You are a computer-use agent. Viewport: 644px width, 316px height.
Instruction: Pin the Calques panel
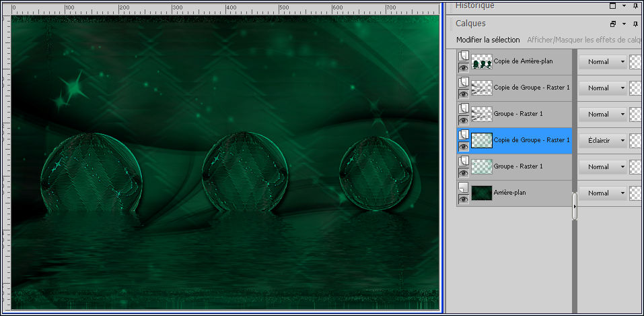click(x=636, y=24)
